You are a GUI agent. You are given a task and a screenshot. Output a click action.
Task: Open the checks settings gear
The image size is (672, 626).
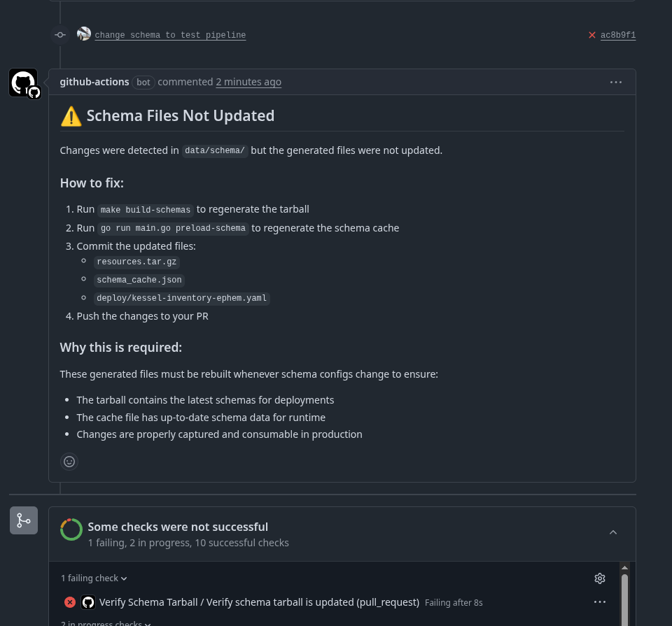point(600,578)
